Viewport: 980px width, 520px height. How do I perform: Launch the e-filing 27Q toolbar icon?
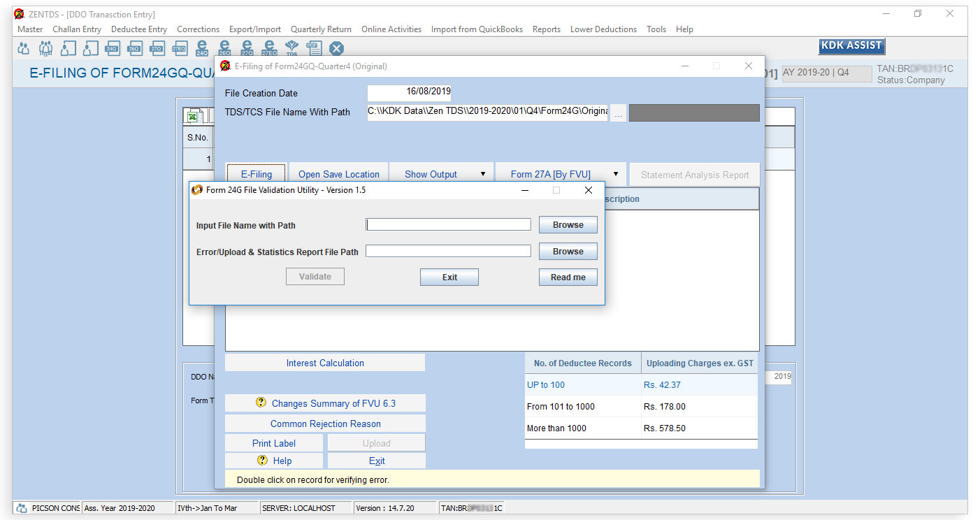click(247, 48)
